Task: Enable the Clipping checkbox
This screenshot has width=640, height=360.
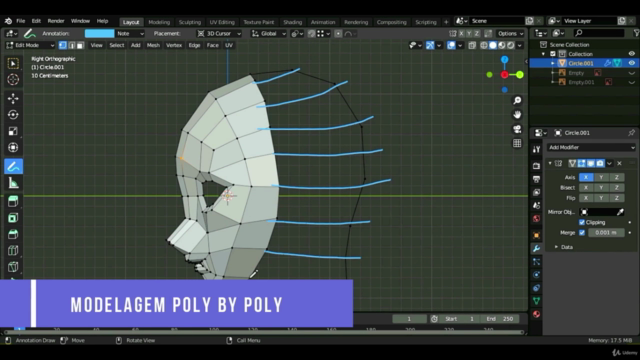Action: 582,222
